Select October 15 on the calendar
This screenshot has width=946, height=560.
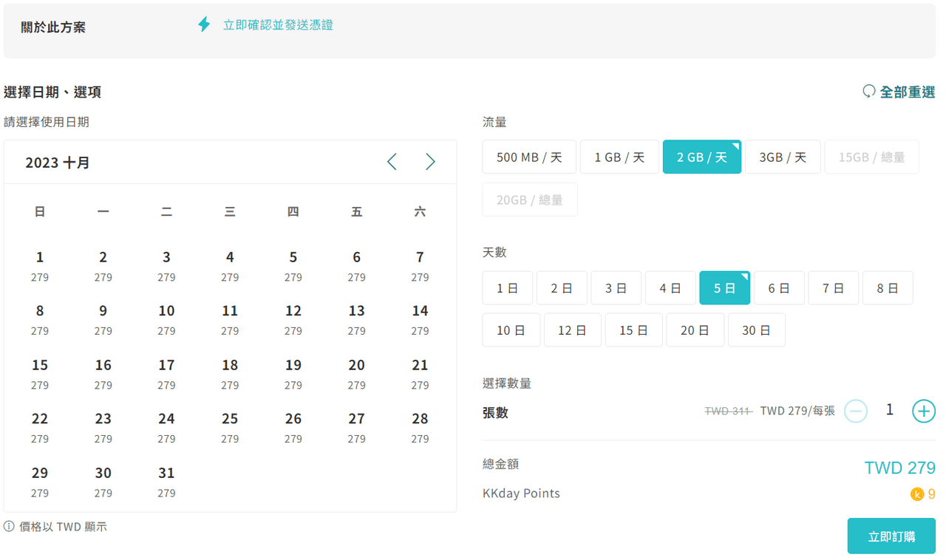tap(40, 372)
